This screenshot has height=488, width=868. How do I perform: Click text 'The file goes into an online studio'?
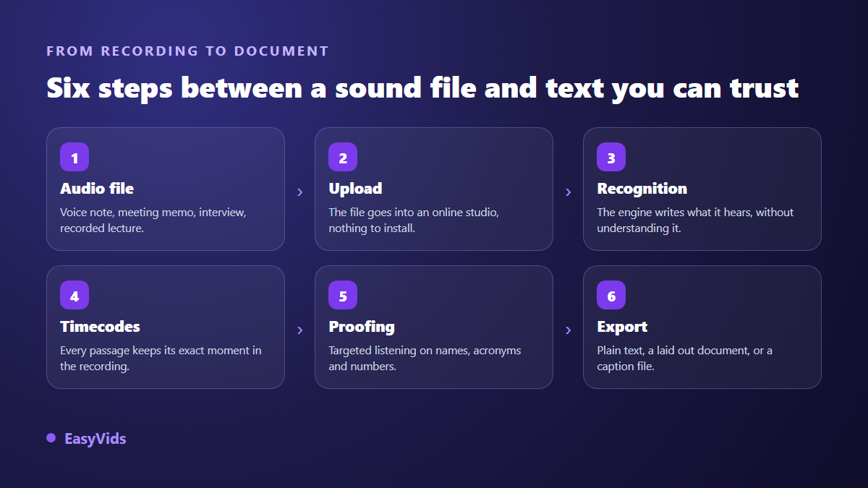[413, 213]
